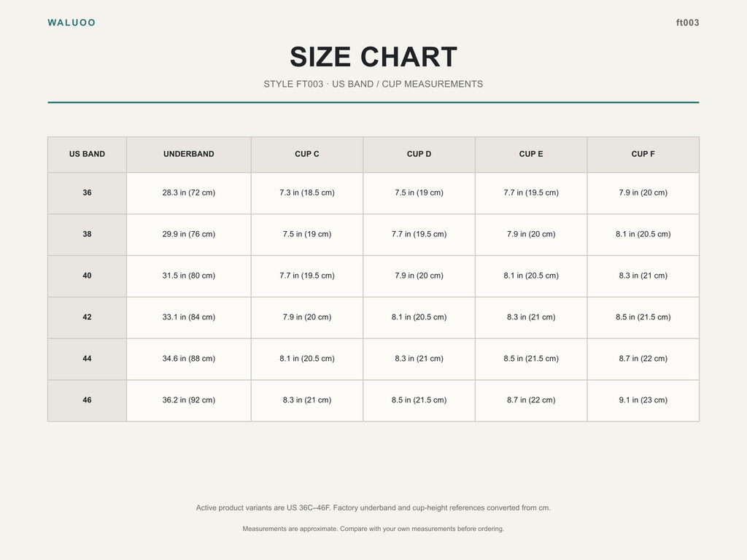Select band size 44 row label
The height and width of the screenshot is (560, 747).
88,359
